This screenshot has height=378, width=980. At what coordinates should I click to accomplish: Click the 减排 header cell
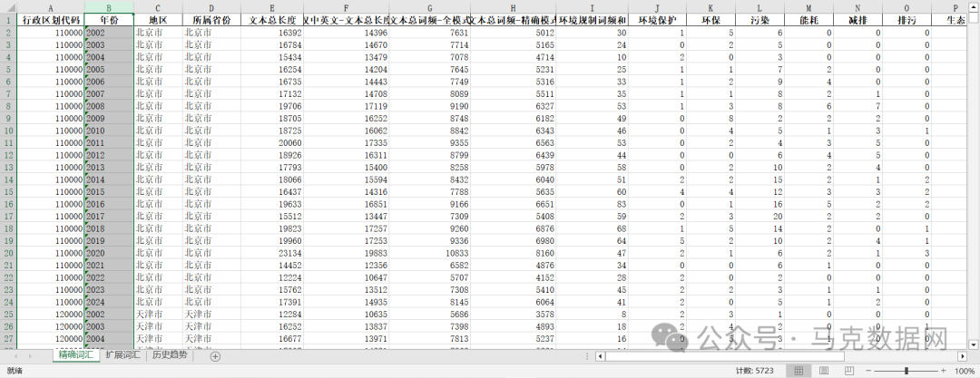[857, 20]
